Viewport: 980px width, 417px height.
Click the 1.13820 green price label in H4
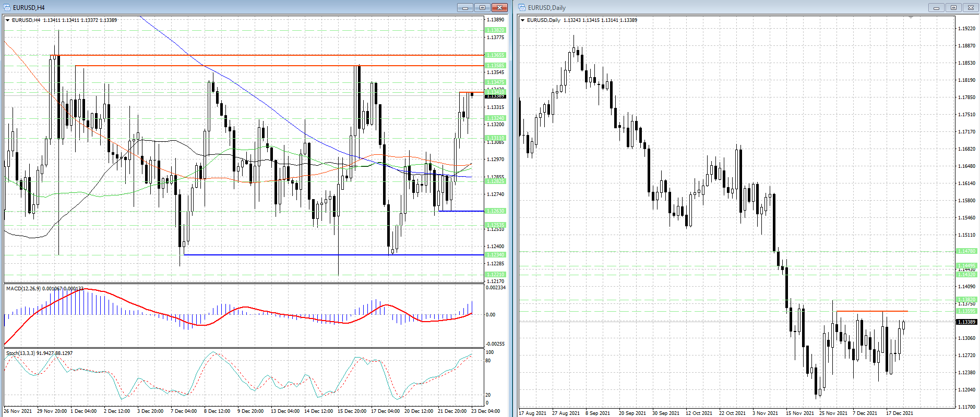495,30
